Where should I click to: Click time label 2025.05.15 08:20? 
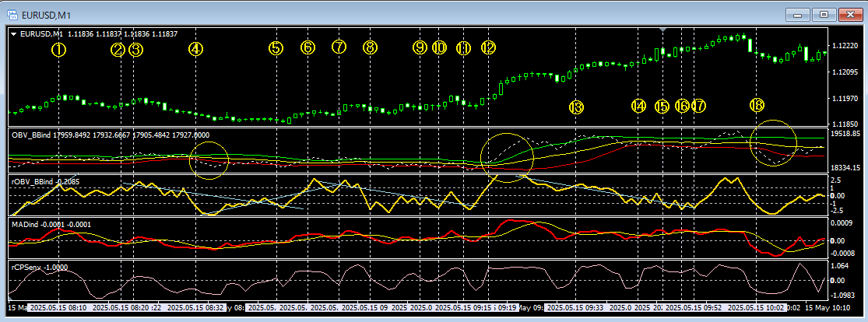(x=121, y=306)
